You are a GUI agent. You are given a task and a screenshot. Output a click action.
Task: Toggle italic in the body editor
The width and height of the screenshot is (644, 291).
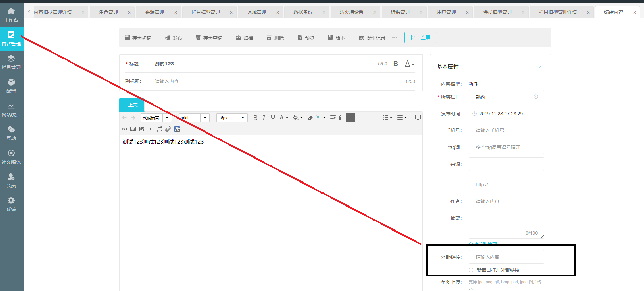point(264,118)
